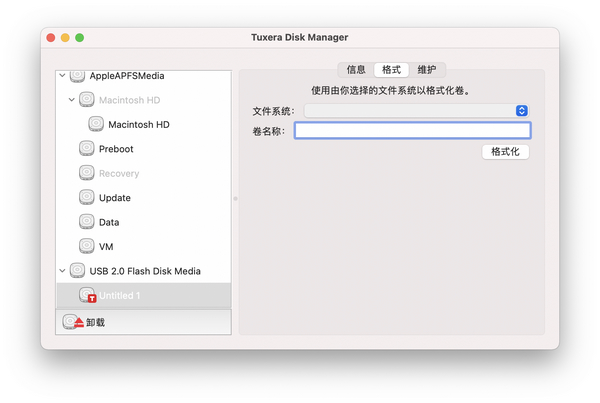Click the AppleAPFSMedia disk icon
Viewport: 600px width, 403px height.
pos(77,76)
